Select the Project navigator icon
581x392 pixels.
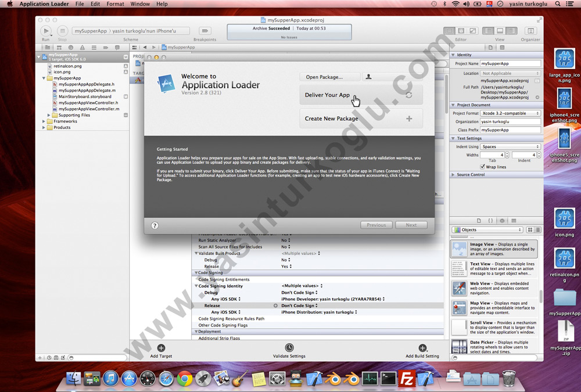tap(48, 48)
